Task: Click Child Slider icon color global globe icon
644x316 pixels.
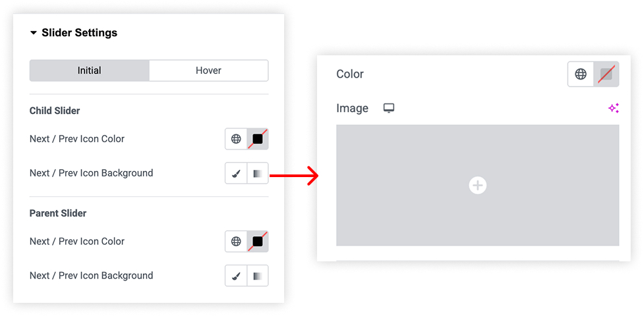Action: (x=236, y=139)
